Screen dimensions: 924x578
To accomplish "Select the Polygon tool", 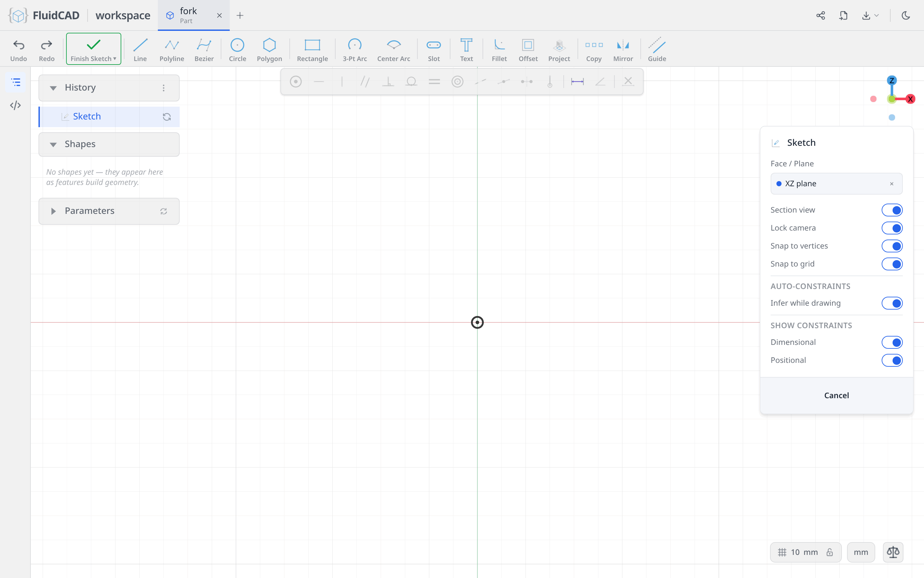I will 269,50.
